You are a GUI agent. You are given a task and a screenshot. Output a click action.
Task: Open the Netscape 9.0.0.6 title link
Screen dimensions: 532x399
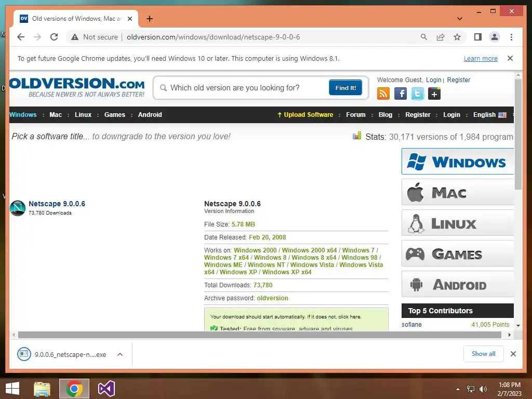pyautogui.click(x=57, y=204)
